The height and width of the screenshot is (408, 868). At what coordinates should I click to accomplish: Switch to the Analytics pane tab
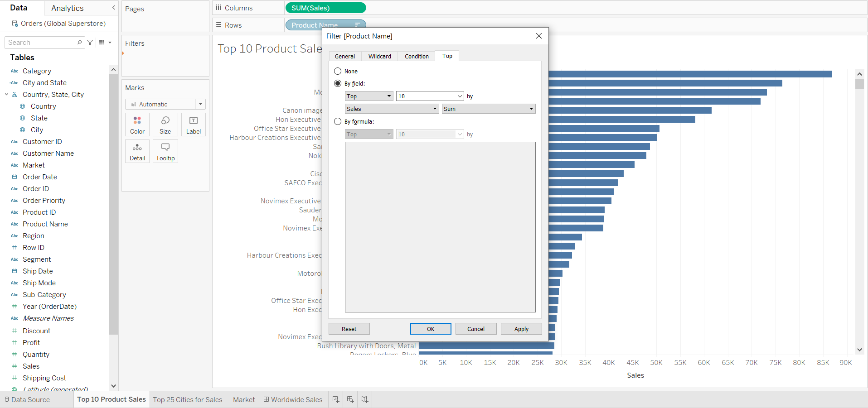67,8
